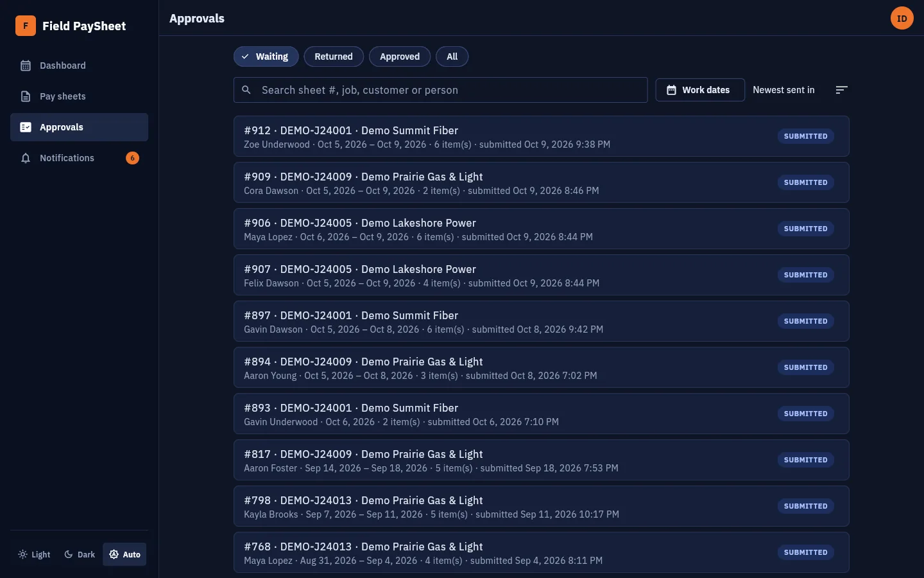This screenshot has height=578, width=924.
Task: Click the Pay sheets document icon
Action: (26, 96)
